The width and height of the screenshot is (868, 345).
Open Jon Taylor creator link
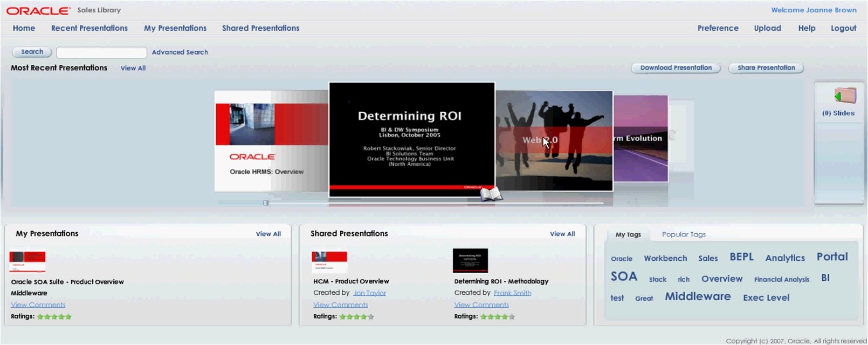coord(370,293)
